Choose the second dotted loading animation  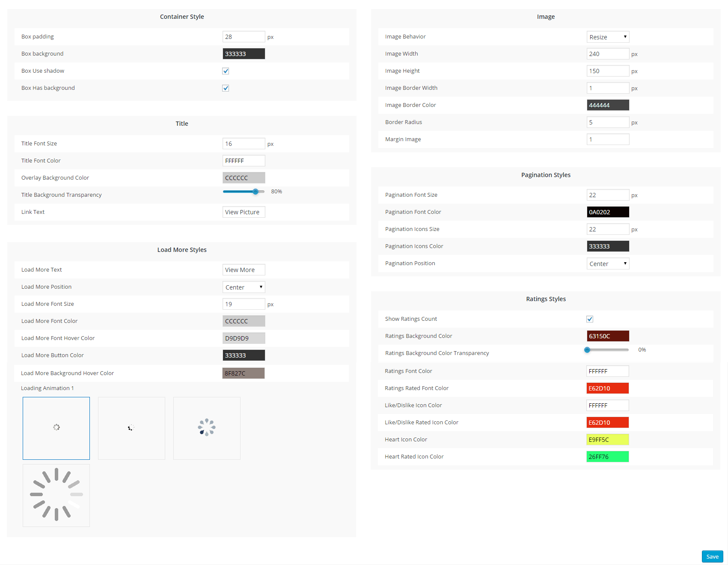[131, 428]
